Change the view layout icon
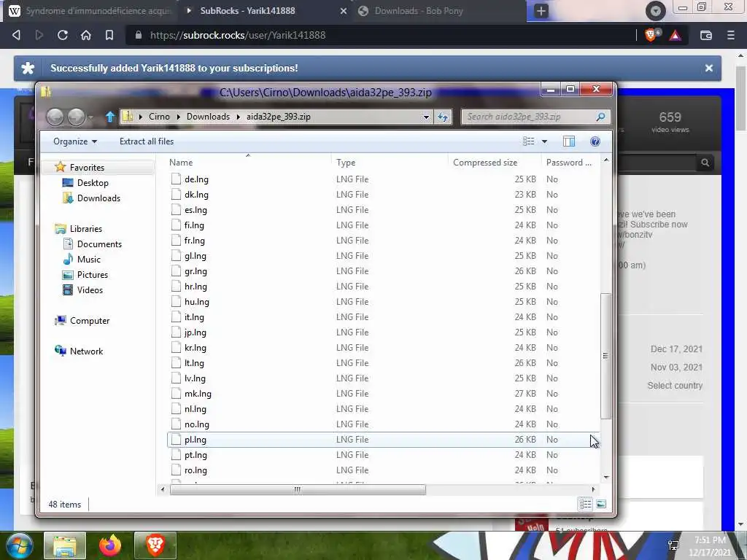 pos(528,141)
